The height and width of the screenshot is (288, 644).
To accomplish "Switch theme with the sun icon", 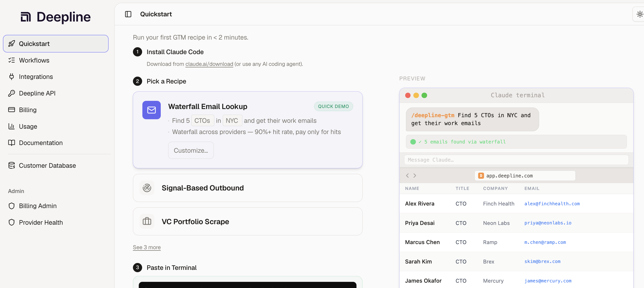I will (x=640, y=14).
